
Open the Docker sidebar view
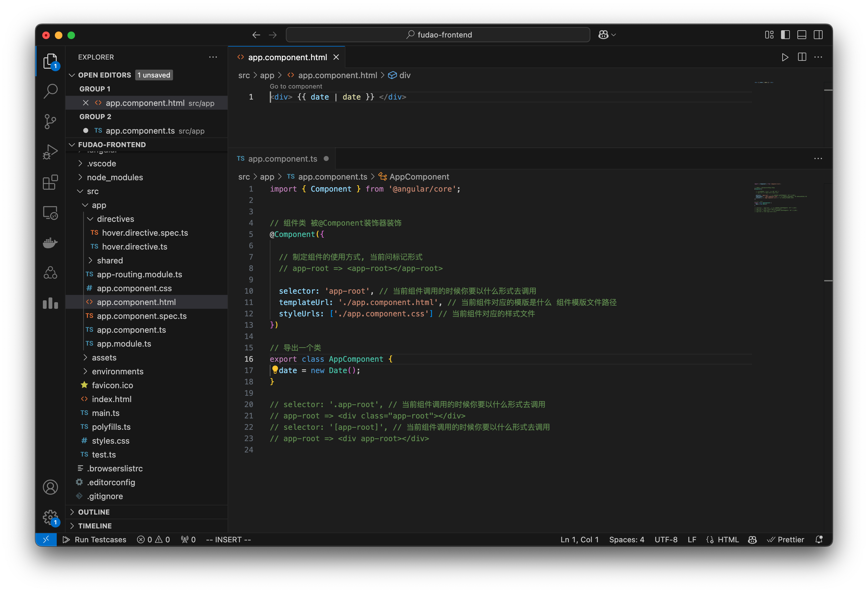point(50,243)
